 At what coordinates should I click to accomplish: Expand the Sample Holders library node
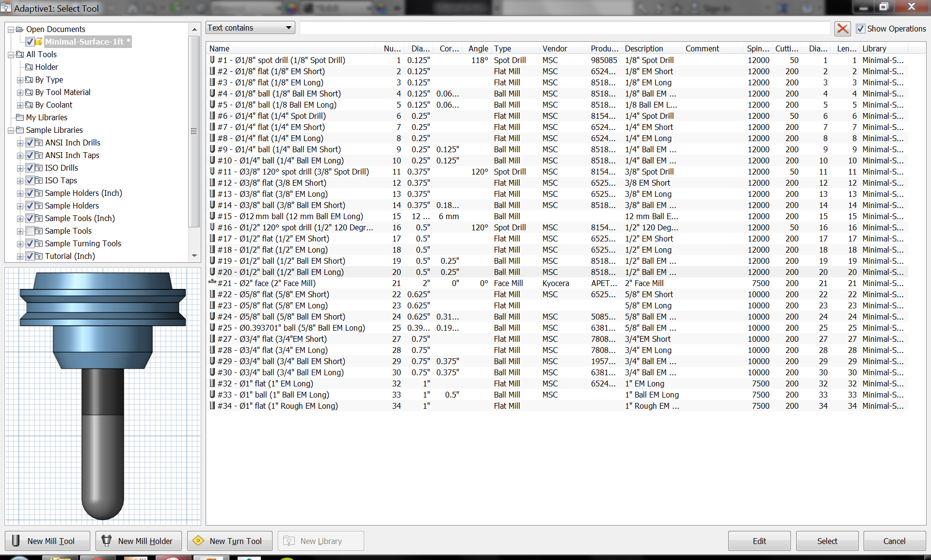coord(20,206)
